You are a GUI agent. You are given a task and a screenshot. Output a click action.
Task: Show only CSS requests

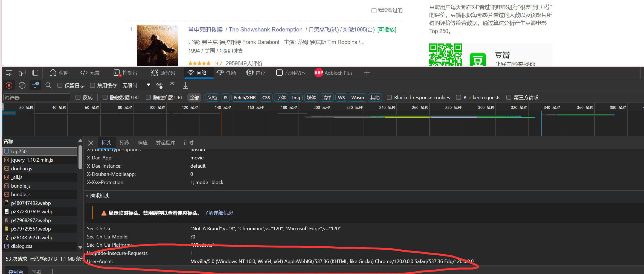click(x=266, y=98)
